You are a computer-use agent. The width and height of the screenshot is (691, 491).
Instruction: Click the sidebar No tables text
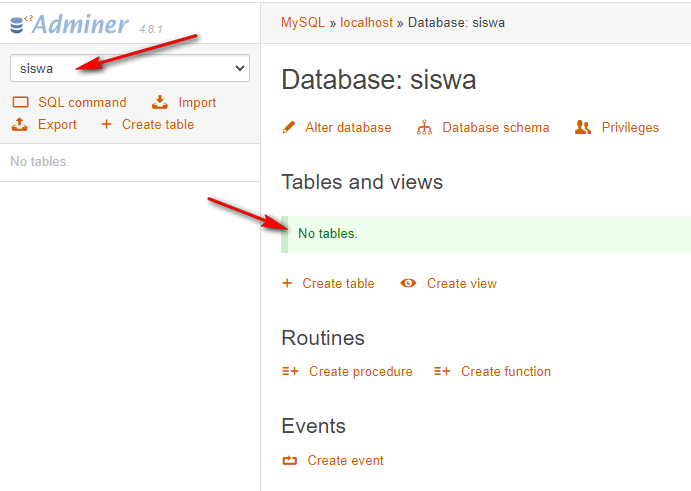(x=39, y=161)
